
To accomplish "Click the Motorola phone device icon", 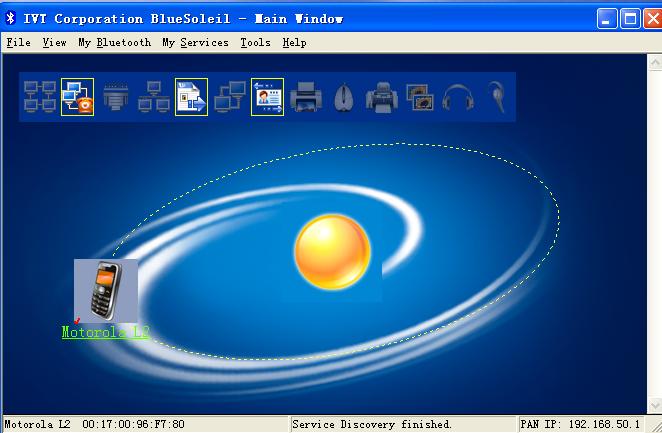I will pyautogui.click(x=106, y=291).
